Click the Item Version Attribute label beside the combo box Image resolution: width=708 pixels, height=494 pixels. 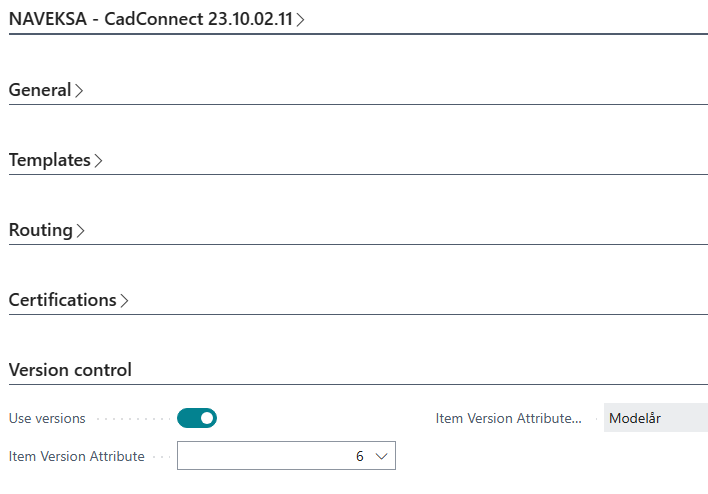coord(76,456)
